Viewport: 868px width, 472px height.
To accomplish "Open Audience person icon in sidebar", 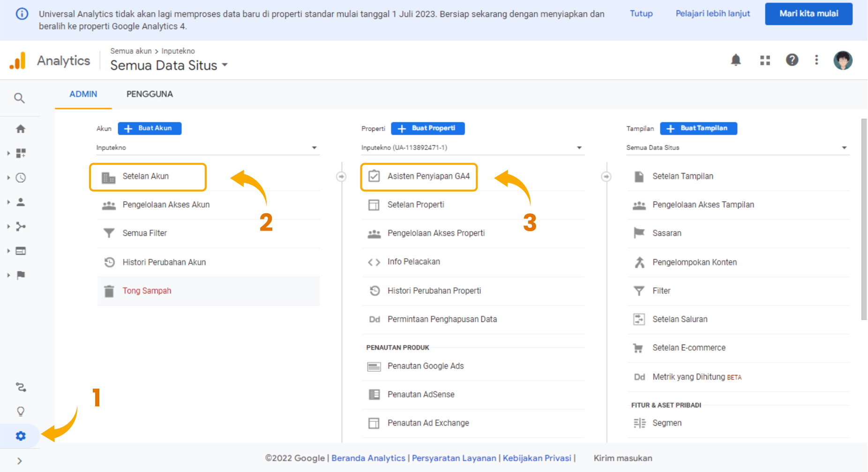I will [21, 202].
